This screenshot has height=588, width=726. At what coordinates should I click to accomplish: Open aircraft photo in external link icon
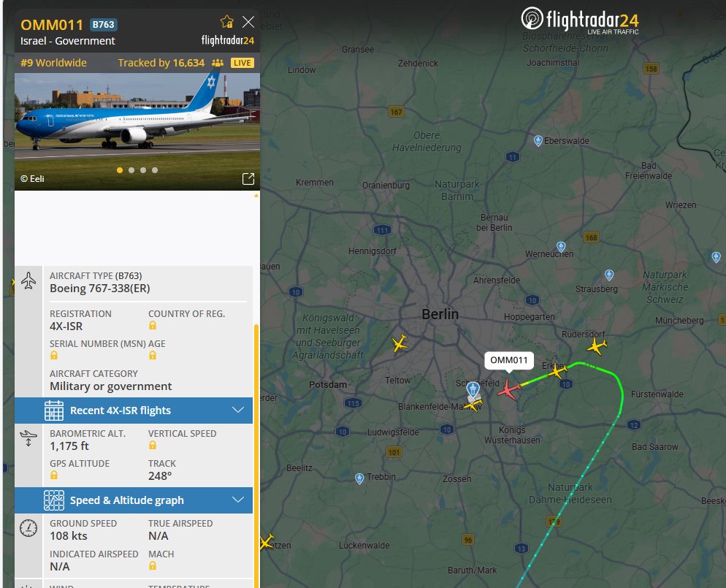(x=248, y=179)
